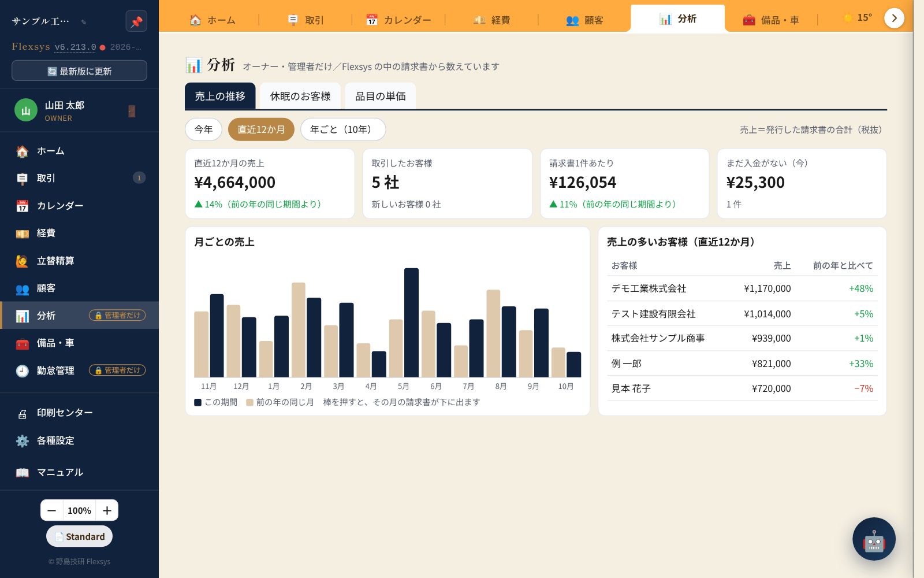Click the 見本 花子 customer row
Viewport: 924px width, 578px height.
tap(742, 388)
